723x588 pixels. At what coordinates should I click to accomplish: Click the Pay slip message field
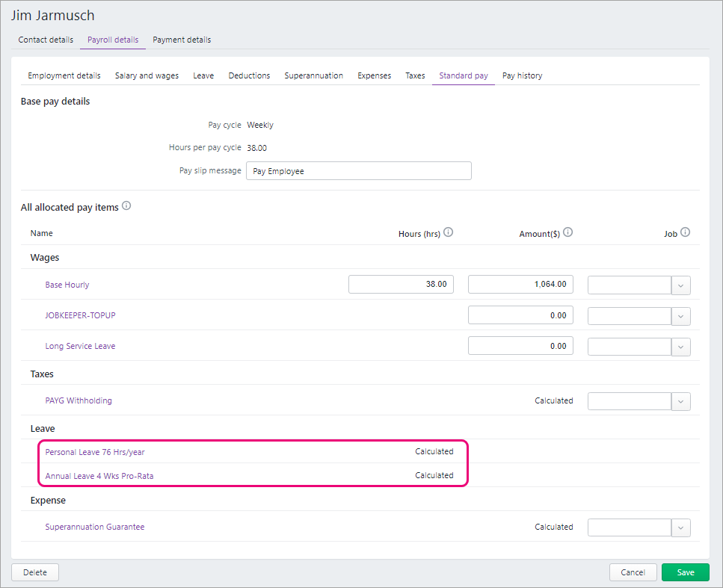point(358,171)
